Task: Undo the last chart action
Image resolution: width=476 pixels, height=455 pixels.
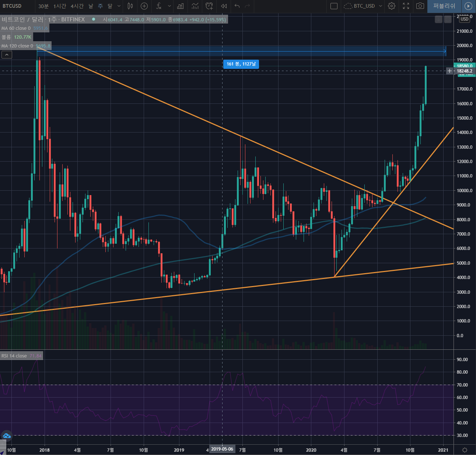Action: [237, 6]
